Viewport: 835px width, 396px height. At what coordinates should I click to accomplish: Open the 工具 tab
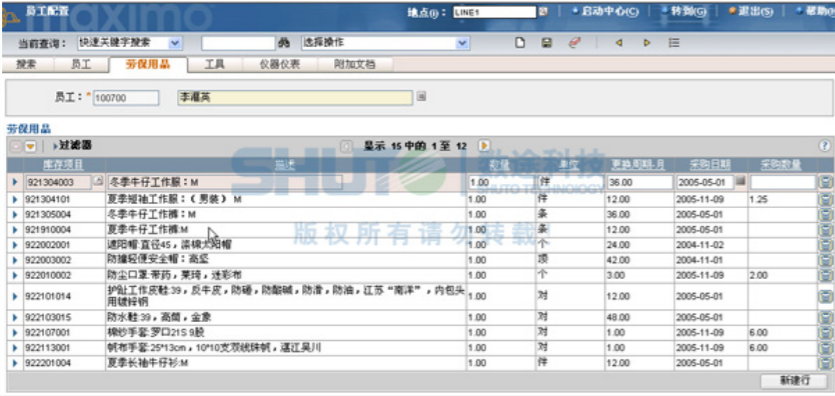click(215, 64)
